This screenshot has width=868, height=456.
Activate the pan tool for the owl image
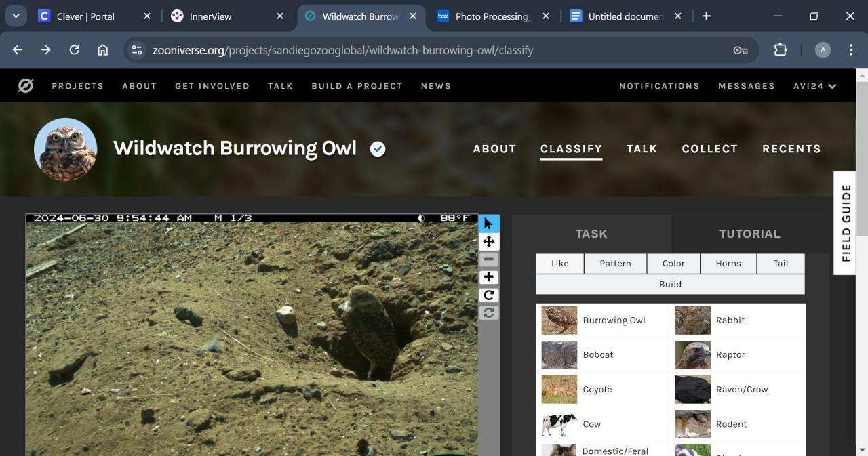point(488,241)
